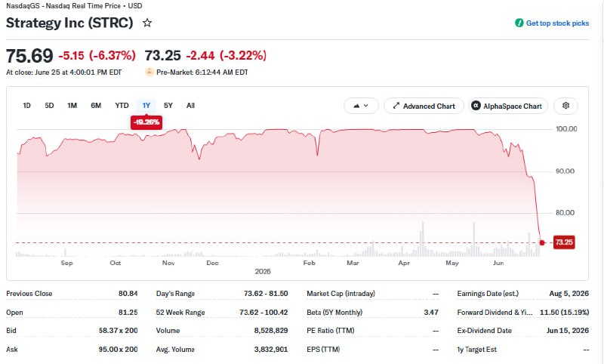Viewport: 604px width, 364px height.
Task: Click the Avg. Volume value 3,832,901
Action: tap(271, 350)
